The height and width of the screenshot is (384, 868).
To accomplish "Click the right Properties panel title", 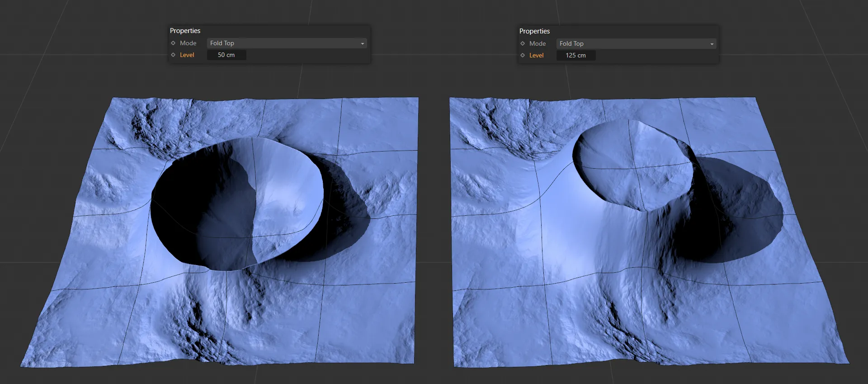I will [x=534, y=31].
